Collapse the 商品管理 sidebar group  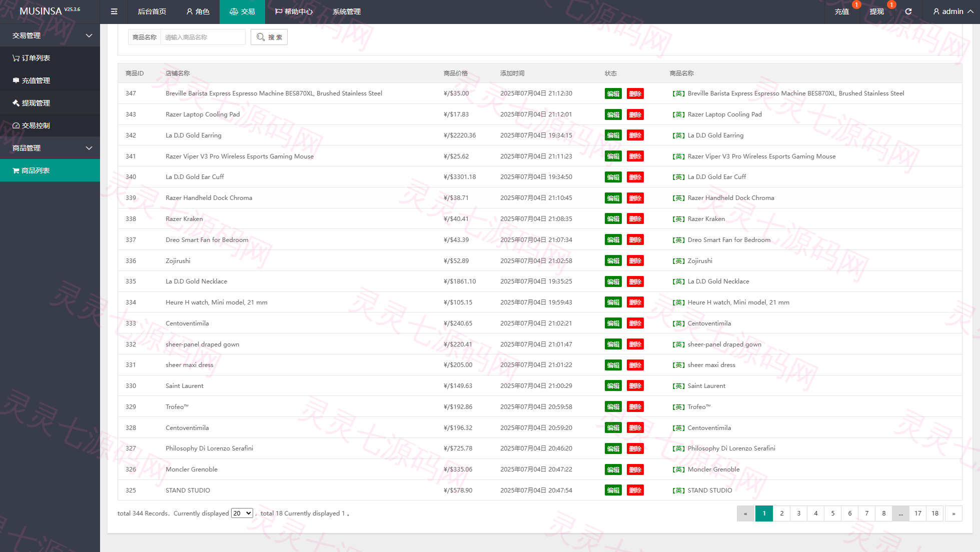coord(50,148)
